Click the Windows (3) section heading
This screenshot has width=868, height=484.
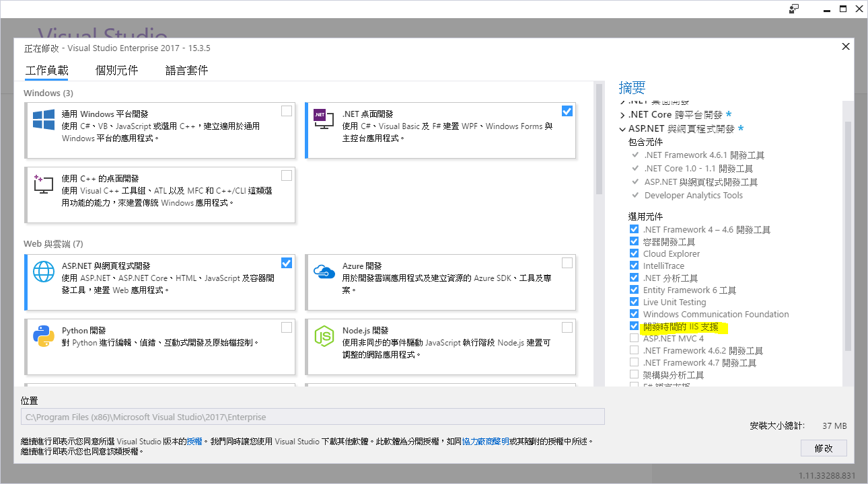(48, 93)
